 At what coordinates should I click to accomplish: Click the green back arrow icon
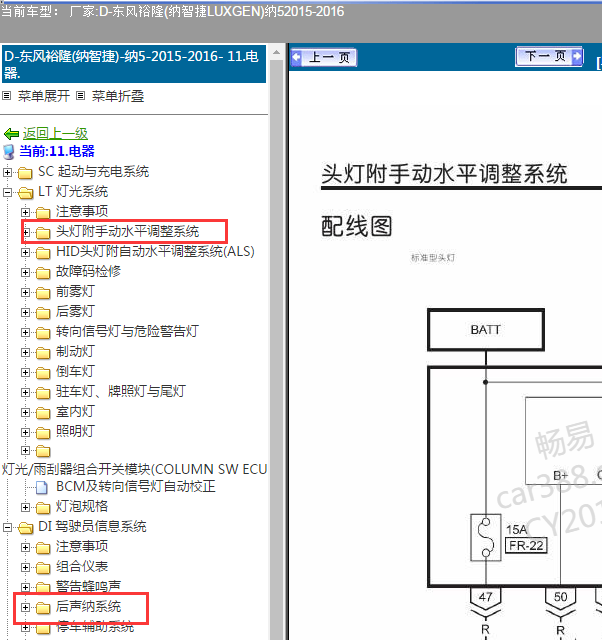click(11, 133)
